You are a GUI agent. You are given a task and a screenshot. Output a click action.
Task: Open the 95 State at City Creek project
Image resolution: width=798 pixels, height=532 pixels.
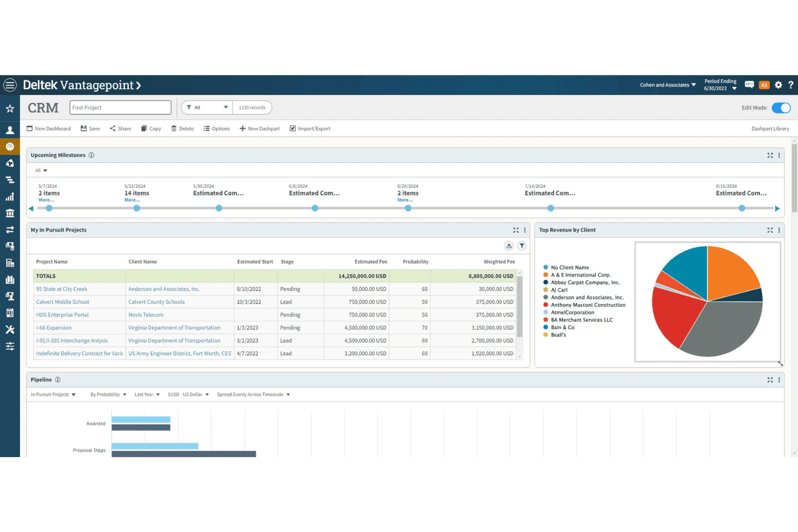point(61,289)
